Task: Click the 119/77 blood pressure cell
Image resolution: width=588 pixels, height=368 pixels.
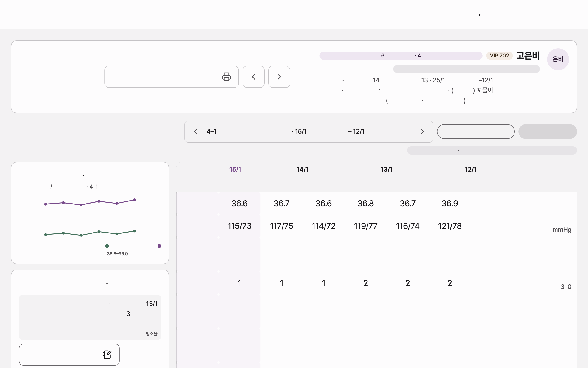Action: click(366, 226)
